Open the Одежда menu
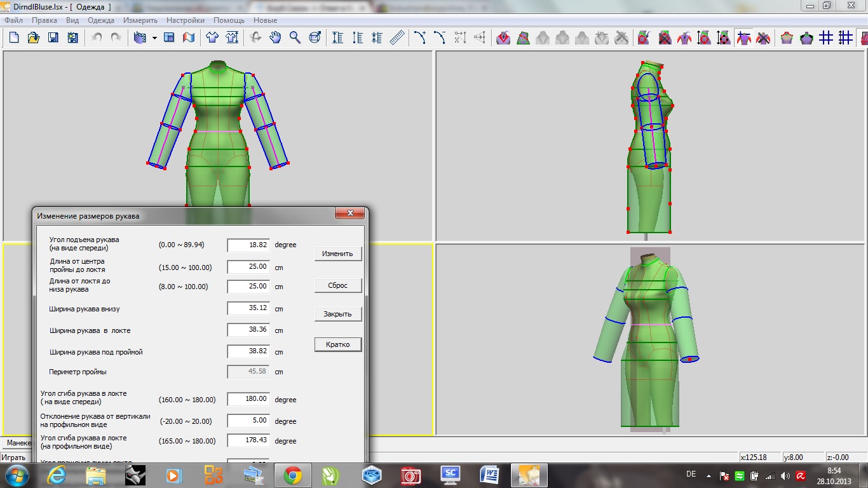Screen dimensions: 868x488 coord(101,20)
